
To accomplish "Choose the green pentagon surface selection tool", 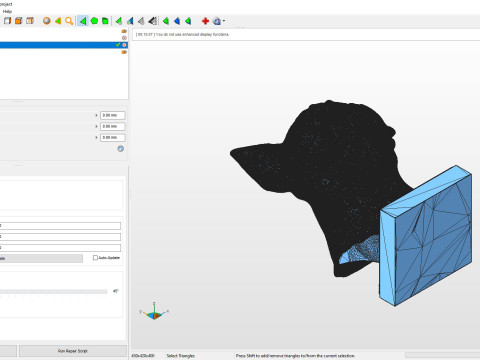I will point(94,21).
